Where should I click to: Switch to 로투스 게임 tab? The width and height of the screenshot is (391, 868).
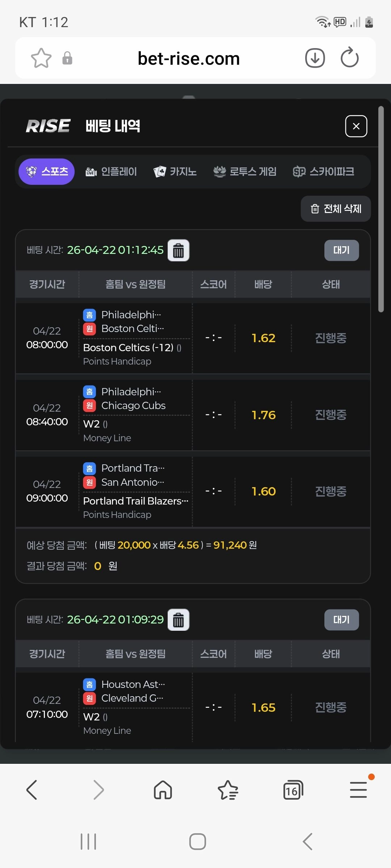click(x=245, y=171)
